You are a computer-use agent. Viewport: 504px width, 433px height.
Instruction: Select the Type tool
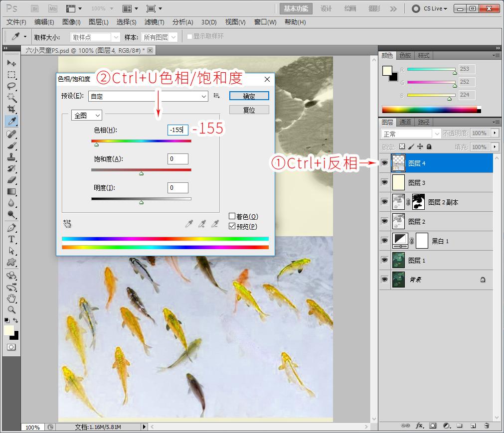click(x=11, y=239)
